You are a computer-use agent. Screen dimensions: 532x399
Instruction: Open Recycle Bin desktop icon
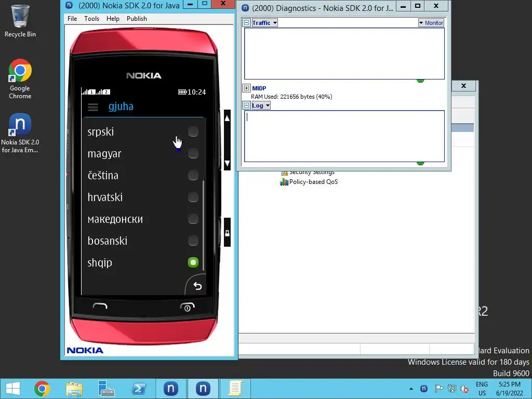(20, 21)
